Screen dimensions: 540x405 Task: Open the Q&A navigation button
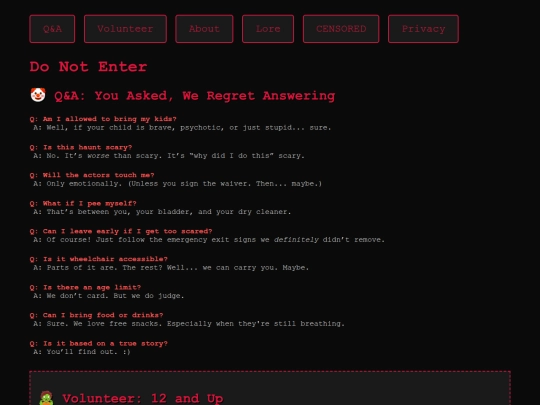pyautogui.click(x=52, y=29)
